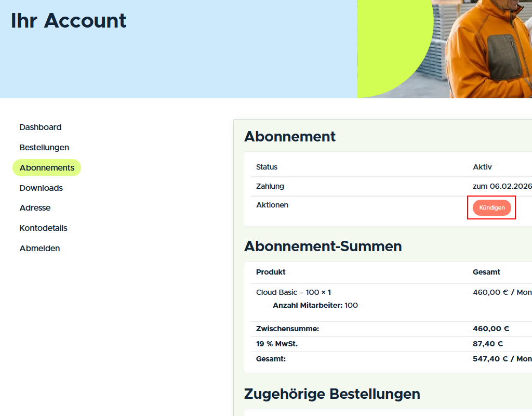The image size is (532, 416).
Task: Select the Zugehörige Bestellungen heading
Action: 332,394
